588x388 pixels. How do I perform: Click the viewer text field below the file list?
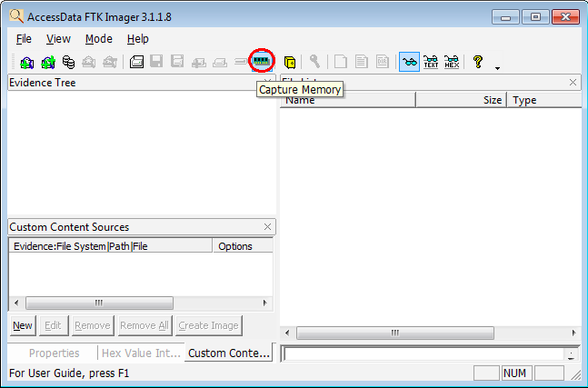(x=424, y=353)
